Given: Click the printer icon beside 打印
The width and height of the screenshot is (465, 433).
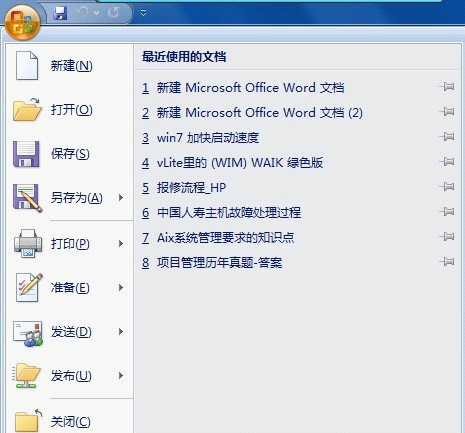Looking at the screenshot, I should point(28,243).
